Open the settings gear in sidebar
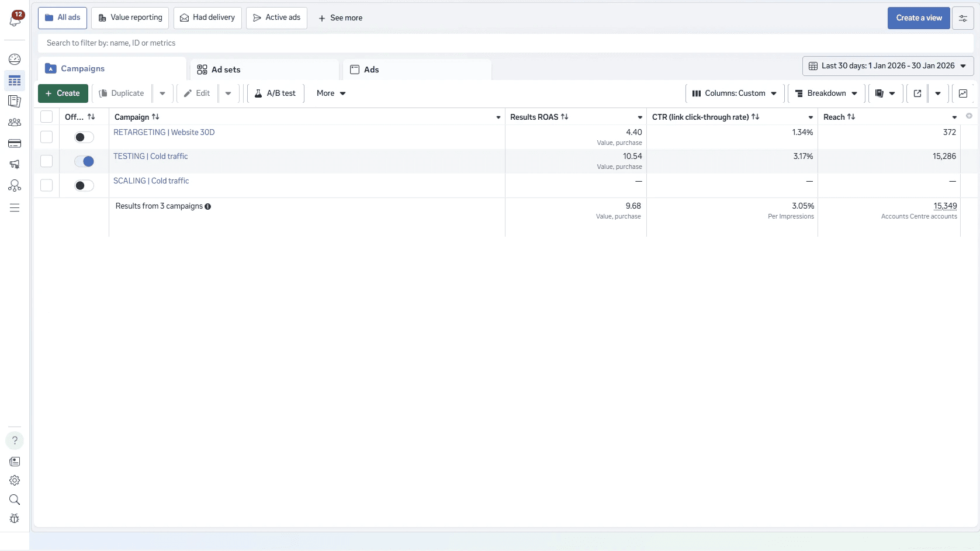 coord(15,480)
